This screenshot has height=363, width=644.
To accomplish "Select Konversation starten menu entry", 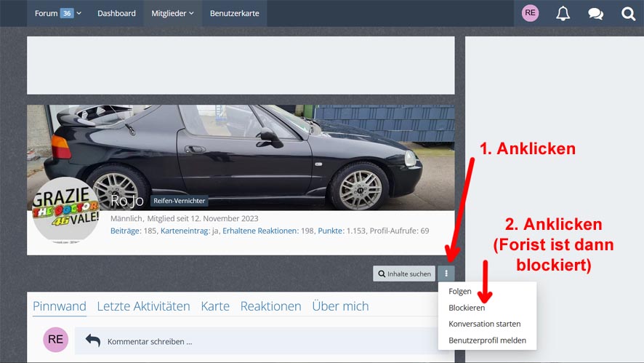I will click(x=484, y=324).
